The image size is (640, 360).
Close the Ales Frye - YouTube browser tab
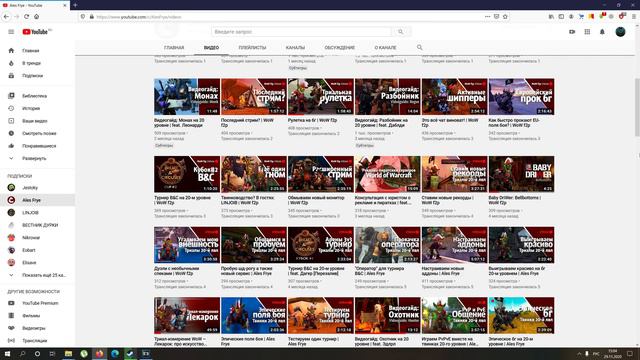click(64, 5)
